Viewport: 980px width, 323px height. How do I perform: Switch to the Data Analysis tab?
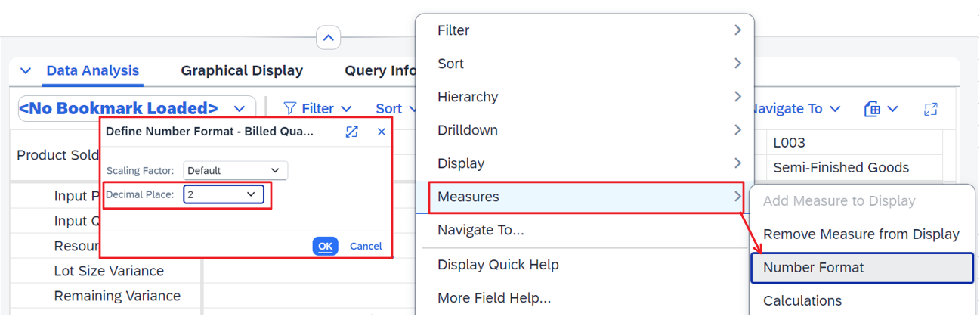point(93,70)
